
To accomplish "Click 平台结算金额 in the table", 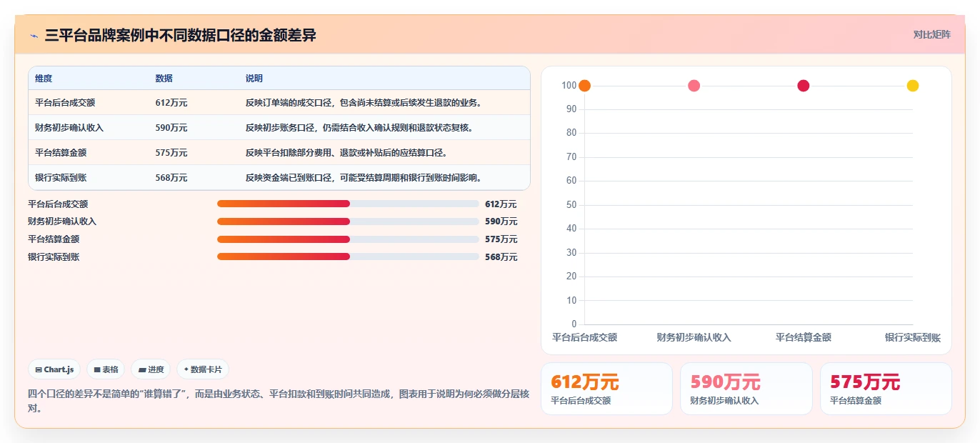I will (x=61, y=153).
